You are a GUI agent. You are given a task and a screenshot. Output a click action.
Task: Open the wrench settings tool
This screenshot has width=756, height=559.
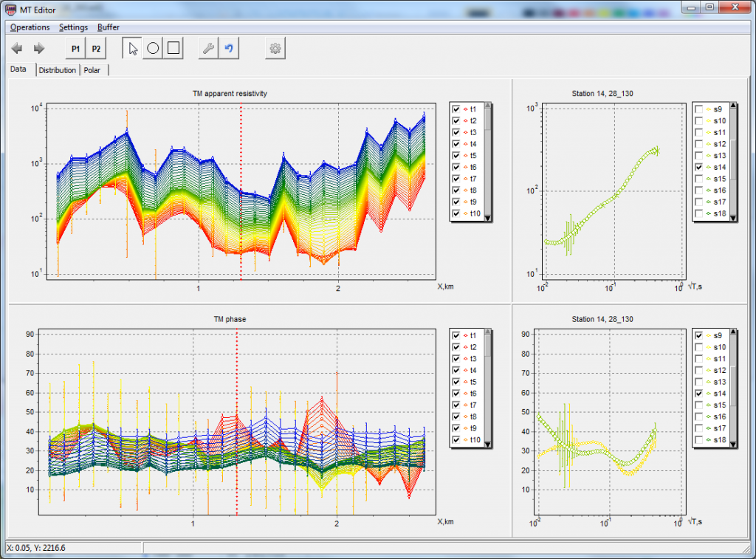pos(207,48)
